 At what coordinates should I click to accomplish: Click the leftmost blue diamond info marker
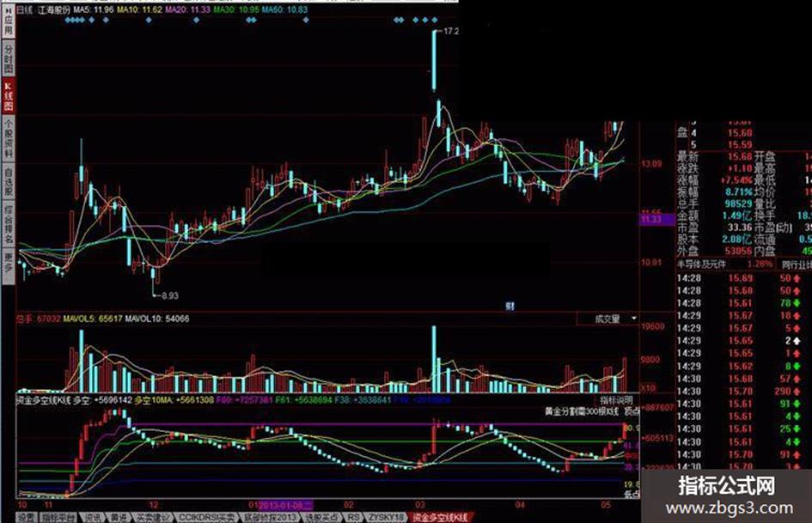tap(68, 21)
